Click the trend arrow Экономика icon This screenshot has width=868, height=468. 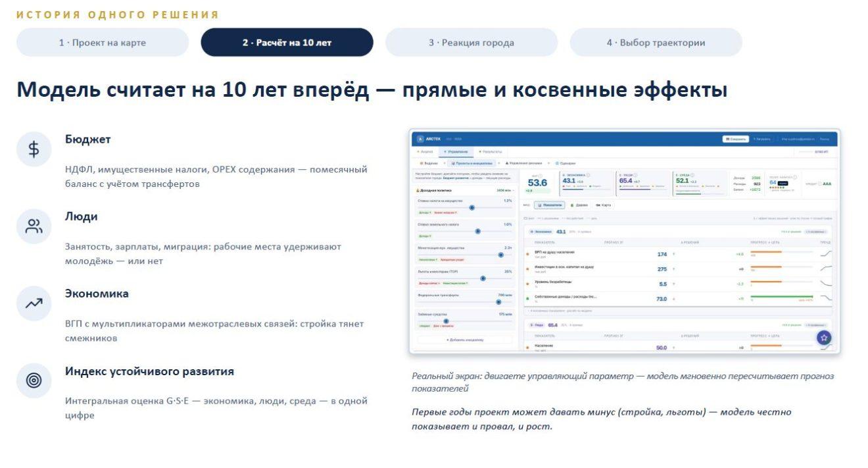34,303
